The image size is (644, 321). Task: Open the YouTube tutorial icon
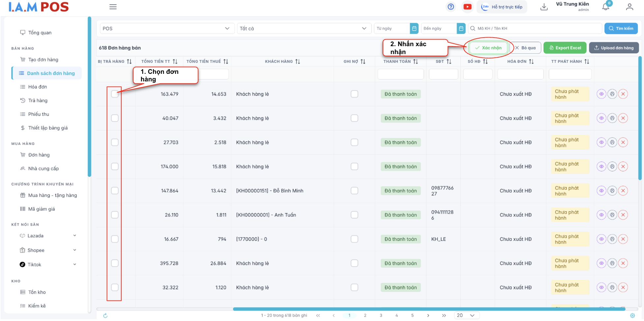[467, 7]
